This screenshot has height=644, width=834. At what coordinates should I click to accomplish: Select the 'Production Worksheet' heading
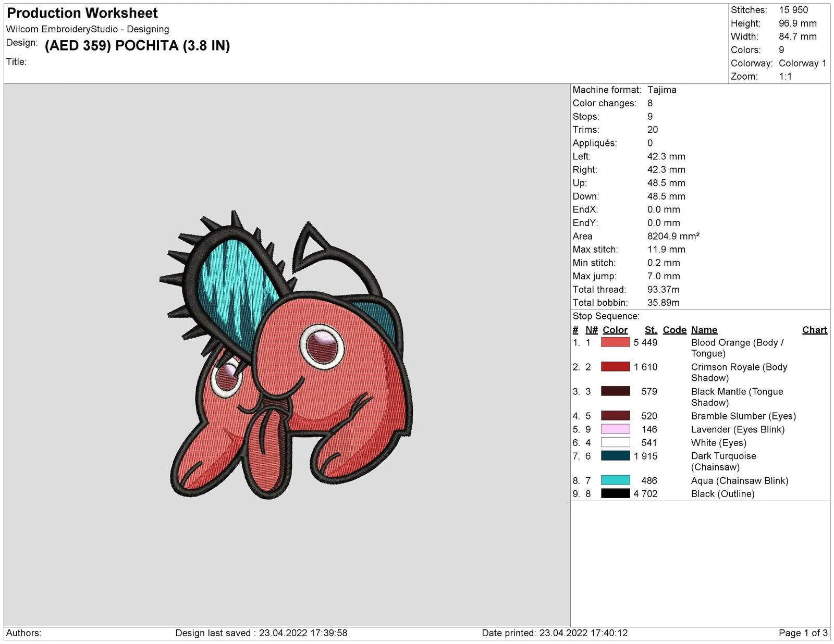click(x=82, y=13)
